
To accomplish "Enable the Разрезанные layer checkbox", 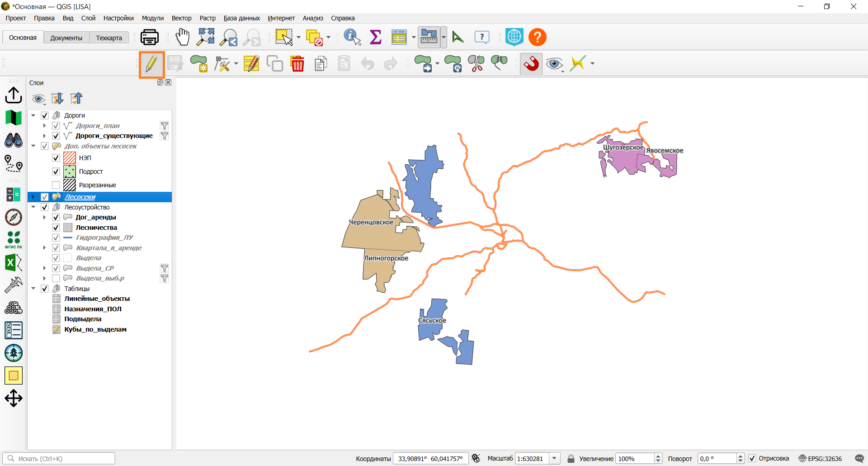I will click(x=56, y=185).
